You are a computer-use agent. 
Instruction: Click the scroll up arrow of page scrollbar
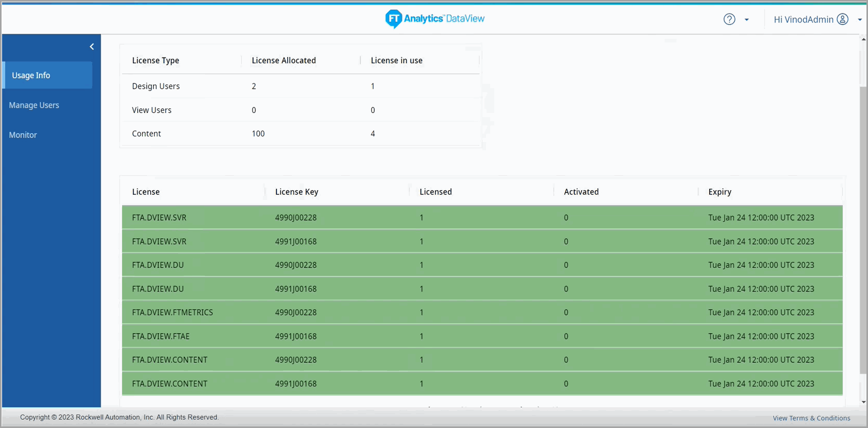[x=863, y=39]
